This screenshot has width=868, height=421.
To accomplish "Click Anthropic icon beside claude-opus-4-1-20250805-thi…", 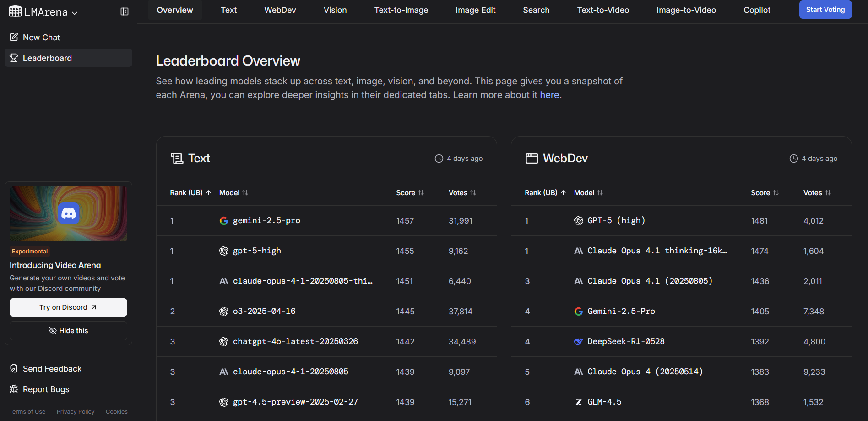I will (x=223, y=281).
